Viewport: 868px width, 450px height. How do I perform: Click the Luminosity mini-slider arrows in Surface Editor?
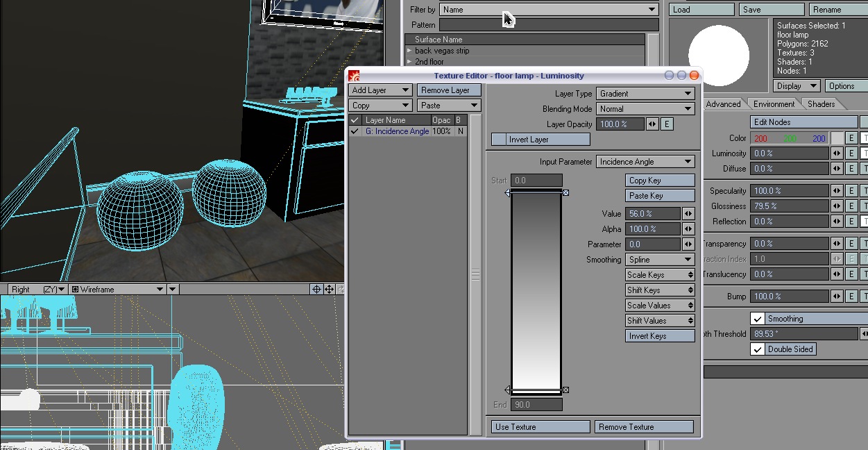click(x=837, y=153)
